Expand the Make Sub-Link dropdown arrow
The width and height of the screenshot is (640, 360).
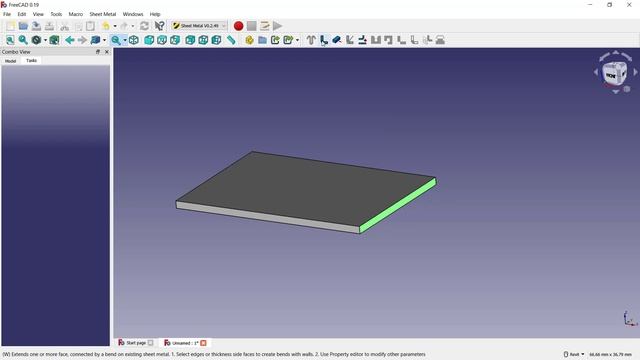[x=297, y=40]
